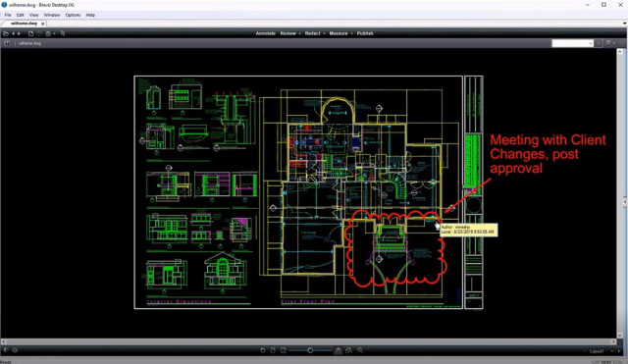Go to previous view with back arrow
The width and height of the screenshot is (628, 364).
pos(13,33)
